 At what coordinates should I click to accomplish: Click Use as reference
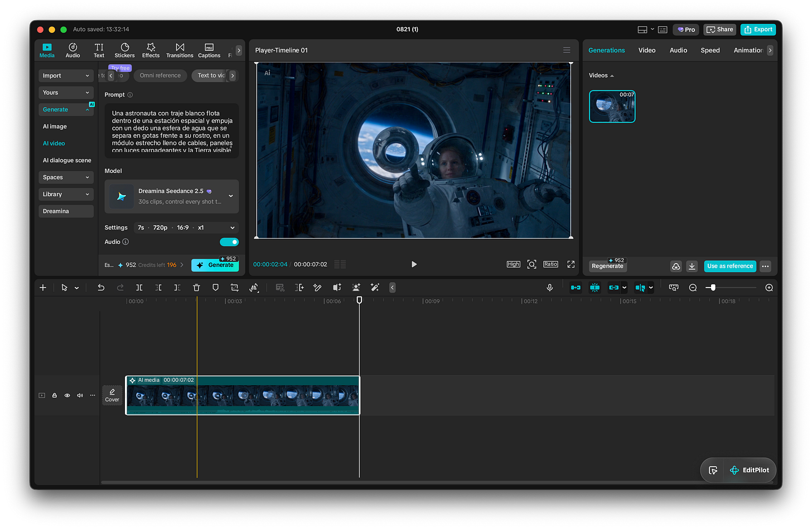coord(730,266)
